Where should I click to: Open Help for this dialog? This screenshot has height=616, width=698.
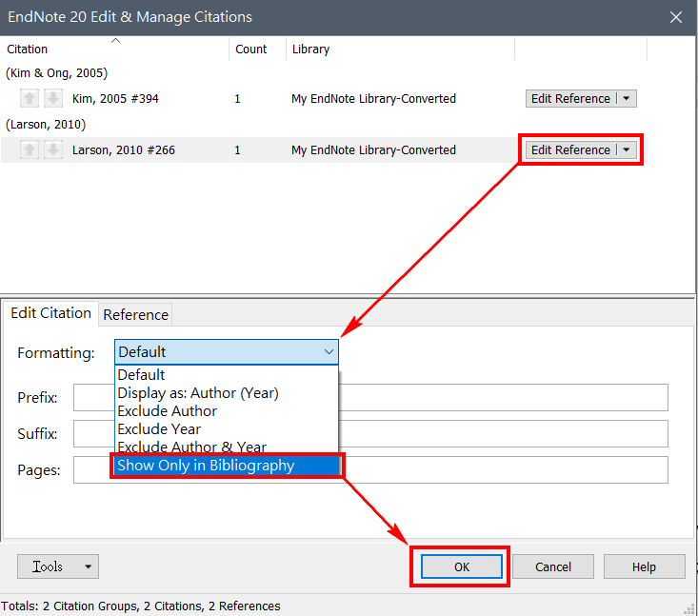point(644,566)
